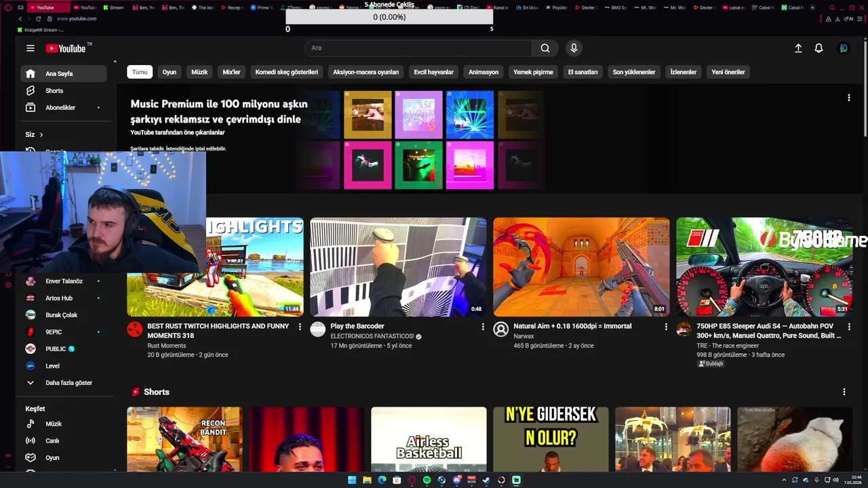This screenshot has height=488, width=868.
Task: Open Burak Çolak subscription
Action: coord(64,315)
